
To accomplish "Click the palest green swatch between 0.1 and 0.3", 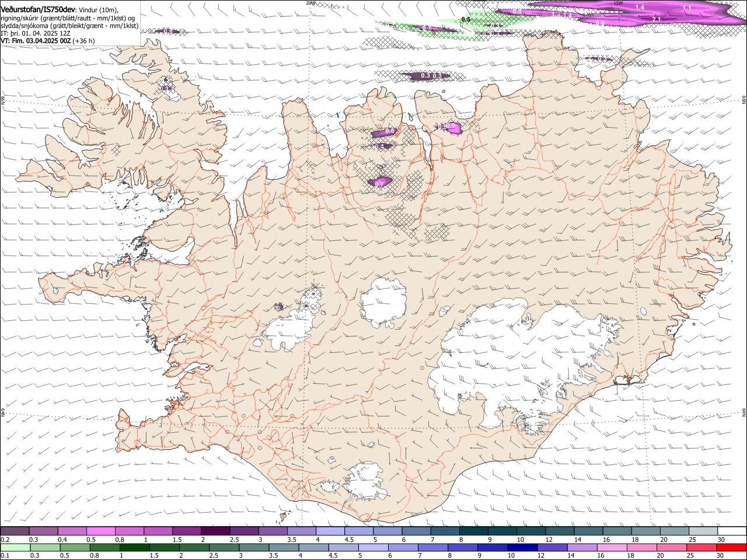I will pos(15,547).
